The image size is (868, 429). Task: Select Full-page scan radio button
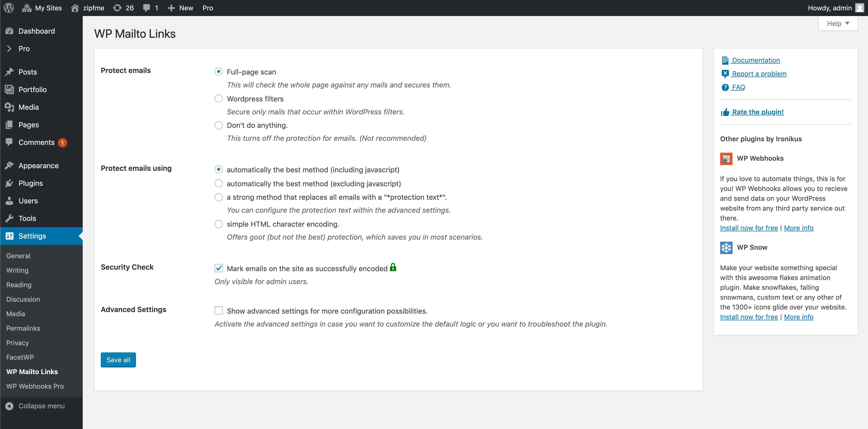coord(219,71)
